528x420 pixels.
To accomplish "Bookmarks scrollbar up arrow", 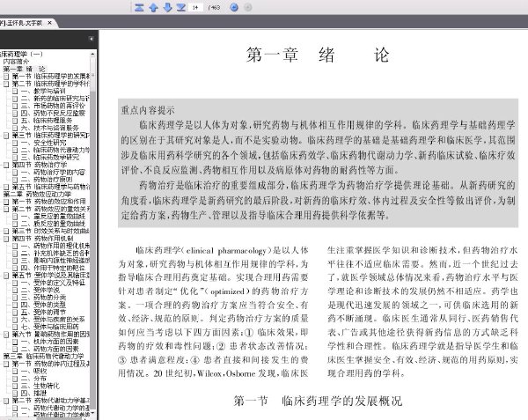I will [x=92, y=54].
